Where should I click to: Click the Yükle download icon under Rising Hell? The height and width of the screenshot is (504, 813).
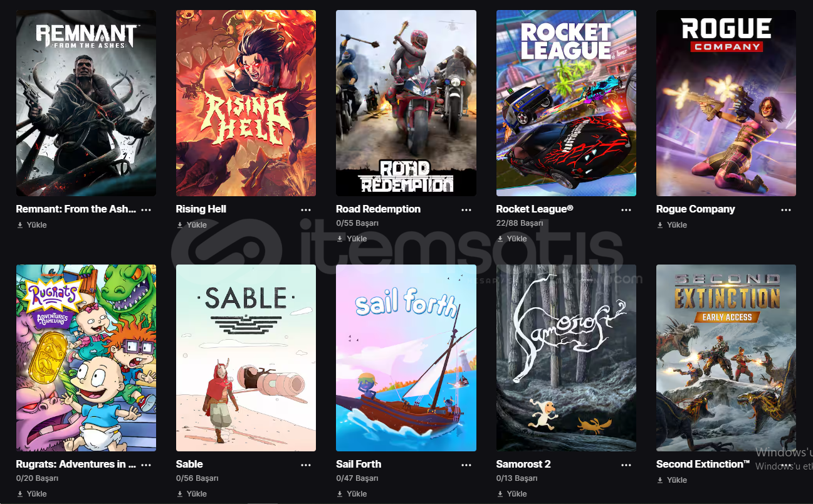point(180,225)
